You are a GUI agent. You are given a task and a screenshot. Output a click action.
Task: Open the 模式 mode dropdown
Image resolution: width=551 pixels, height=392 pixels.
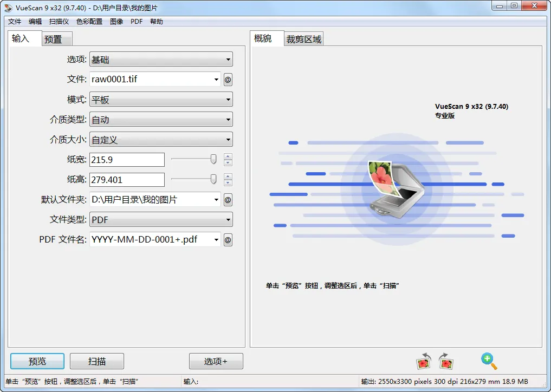(160, 99)
